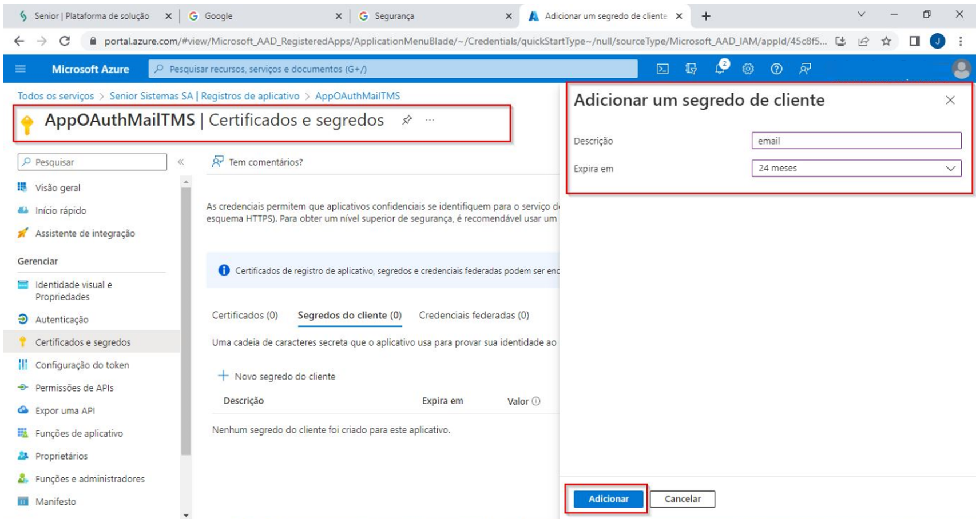980x519 pixels.
Task: Reload the Azure portal page
Action: 65,41
